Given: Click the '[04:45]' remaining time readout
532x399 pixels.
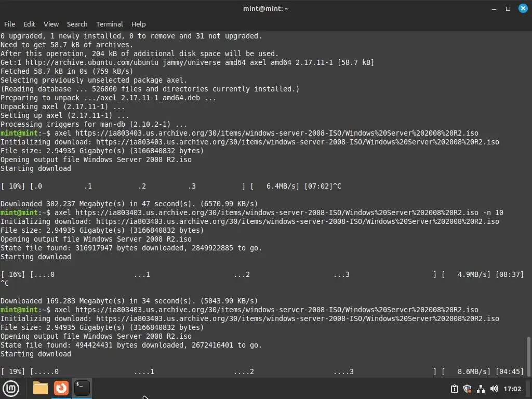Looking at the screenshot, I should (510, 371).
